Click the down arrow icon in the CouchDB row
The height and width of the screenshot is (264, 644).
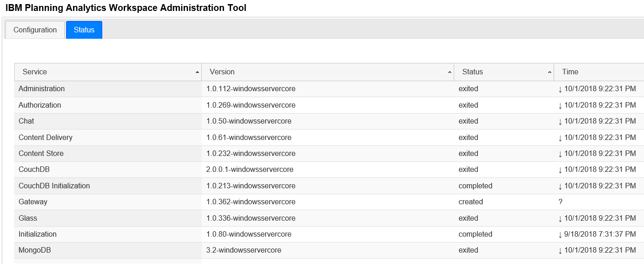[x=560, y=170]
